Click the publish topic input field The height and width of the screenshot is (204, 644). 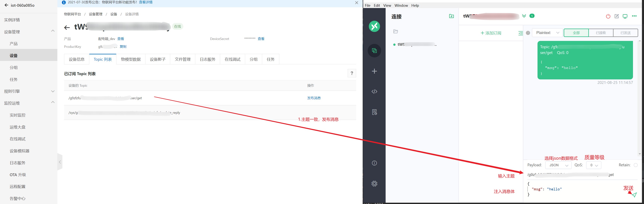pyautogui.click(x=575, y=175)
